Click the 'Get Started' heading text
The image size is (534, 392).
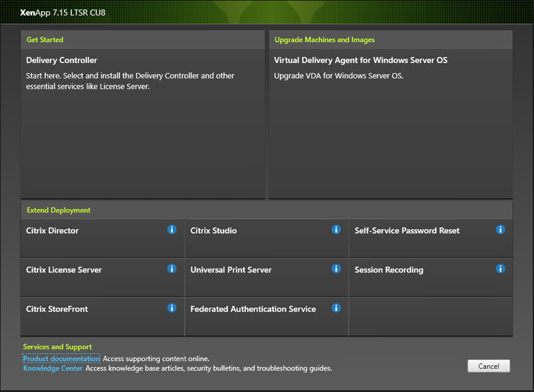pyautogui.click(x=45, y=40)
